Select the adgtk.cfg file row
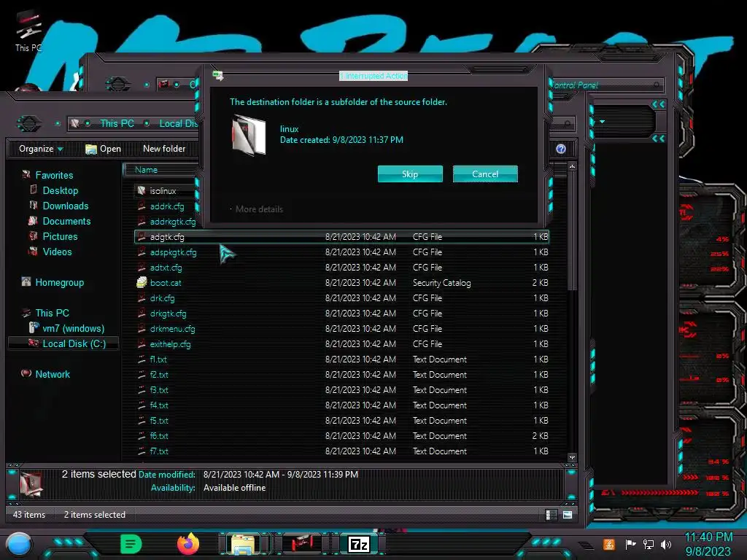Viewport: 747px width, 560px height. point(342,237)
